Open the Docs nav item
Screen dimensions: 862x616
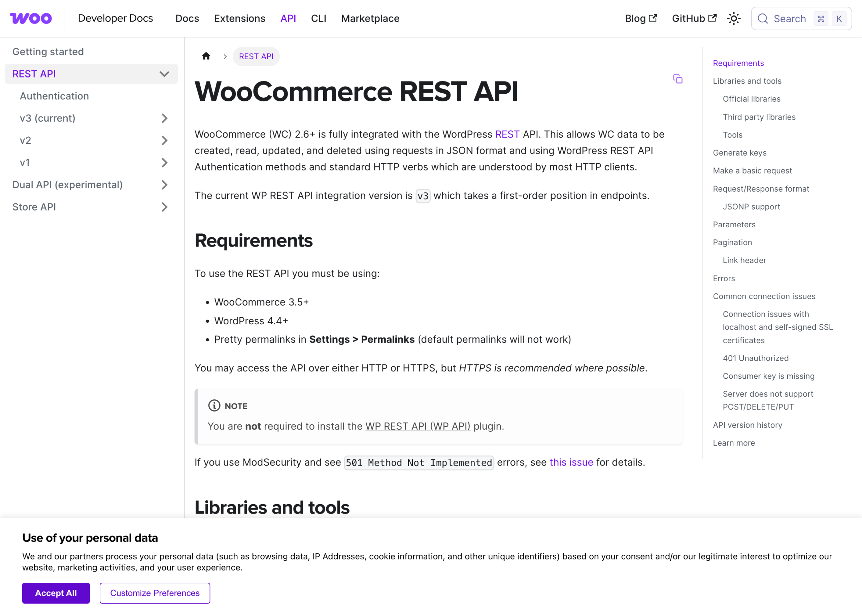point(187,18)
